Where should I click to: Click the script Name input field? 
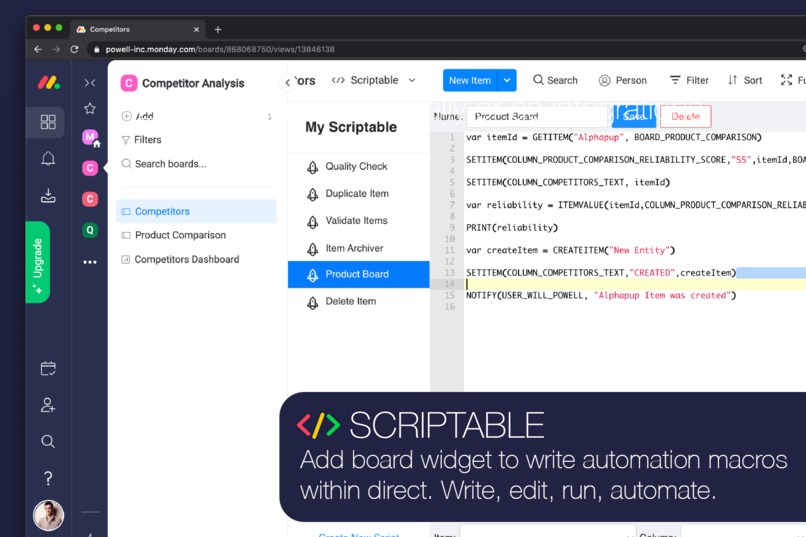coord(537,117)
